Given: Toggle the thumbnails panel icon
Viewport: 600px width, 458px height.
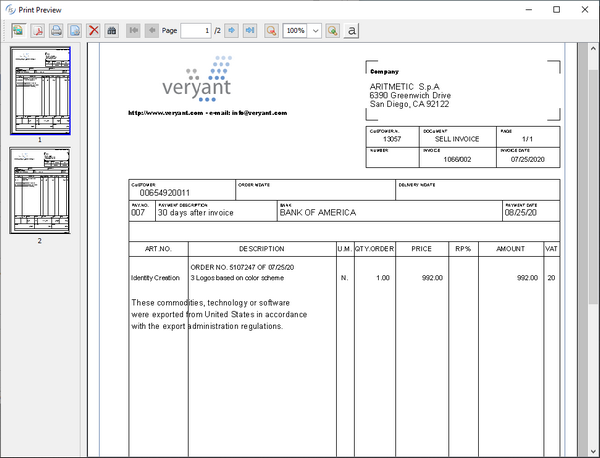Looking at the screenshot, I should tap(18, 31).
